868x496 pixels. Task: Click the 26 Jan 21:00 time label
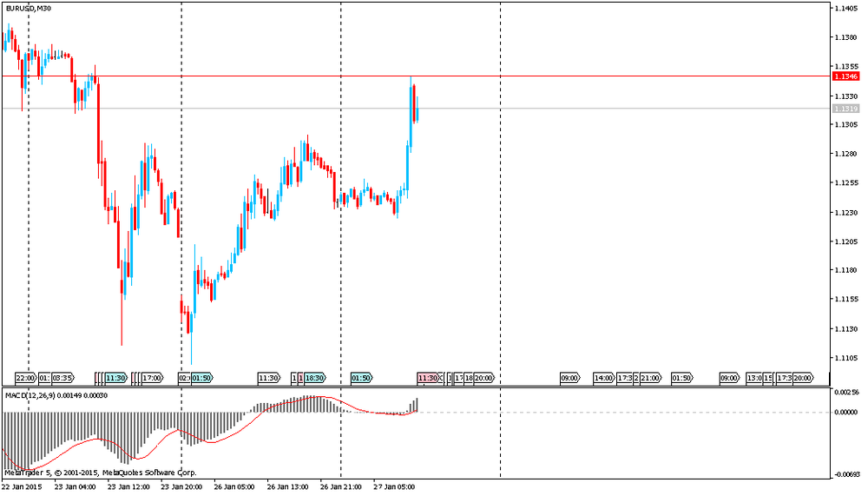[341, 487]
